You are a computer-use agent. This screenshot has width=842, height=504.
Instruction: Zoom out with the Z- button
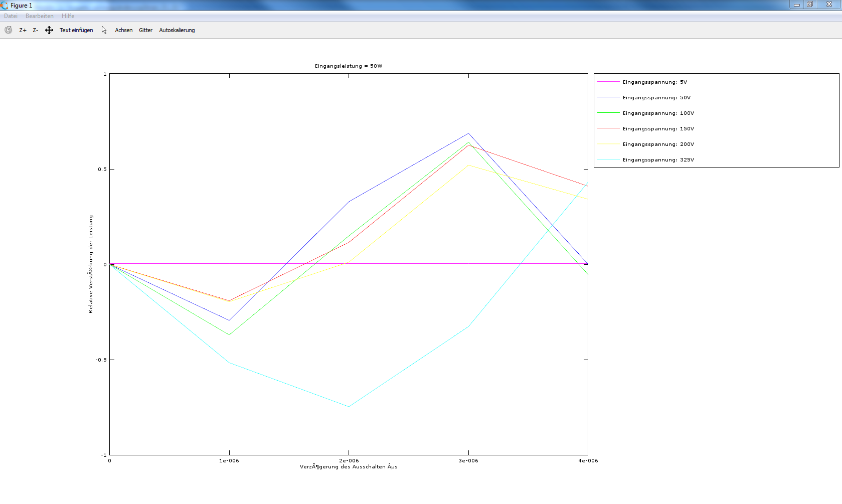coord(36,30)
